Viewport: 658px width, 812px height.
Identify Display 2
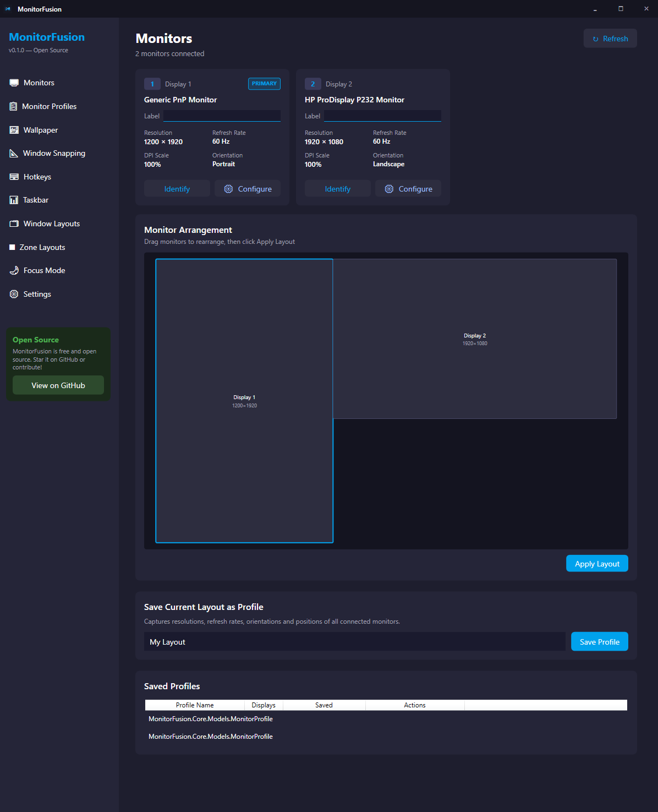pos(337,188)
